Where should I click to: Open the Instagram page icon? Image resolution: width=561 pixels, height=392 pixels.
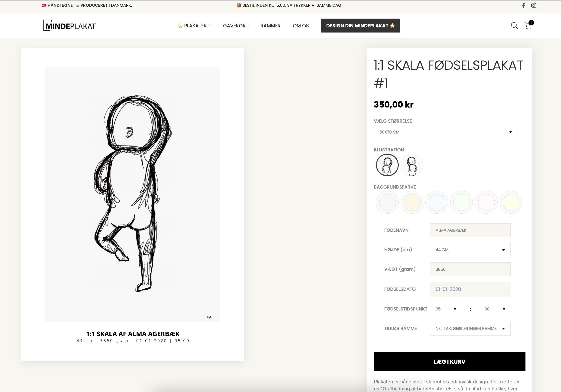(x=533, y=5)
